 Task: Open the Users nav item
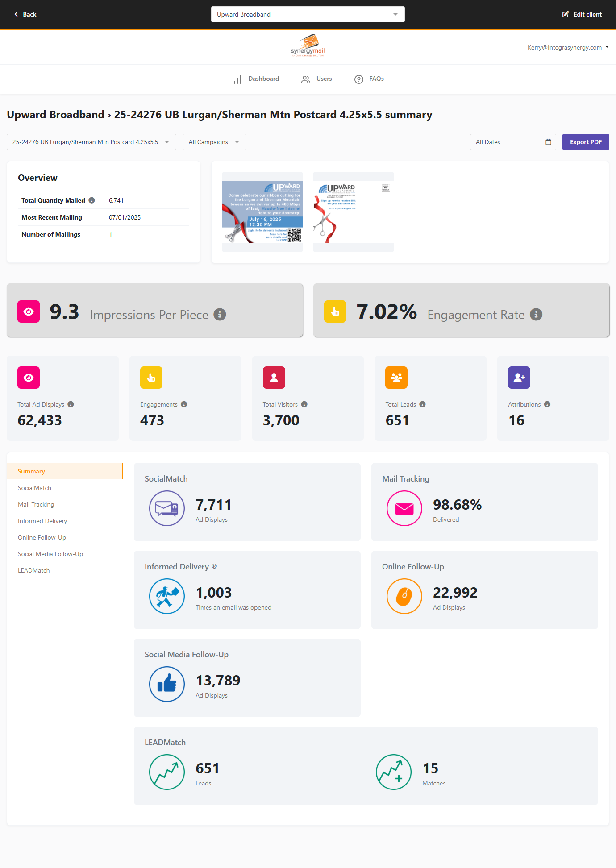coord(316,79)
